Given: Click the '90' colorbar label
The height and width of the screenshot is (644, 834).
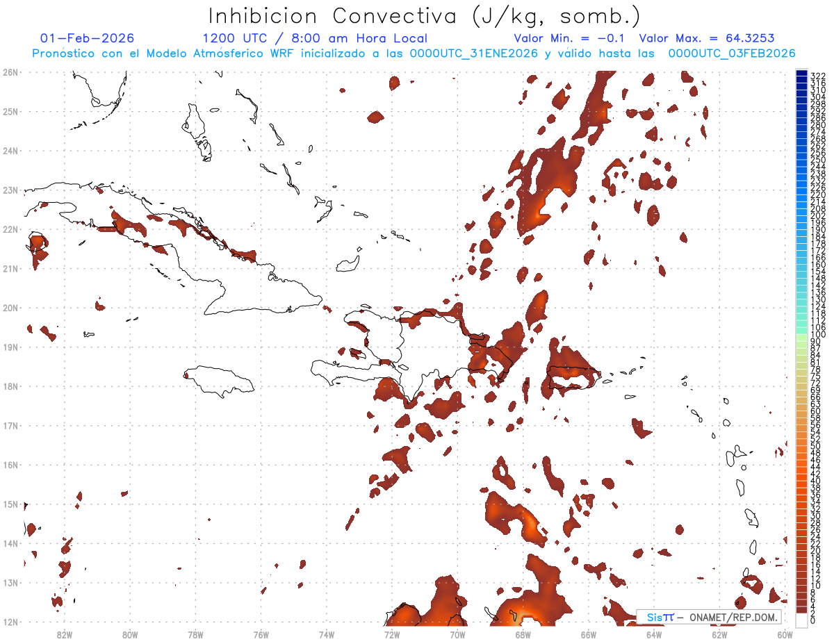Looking at the screenshot, I should [x=816, y=342].
